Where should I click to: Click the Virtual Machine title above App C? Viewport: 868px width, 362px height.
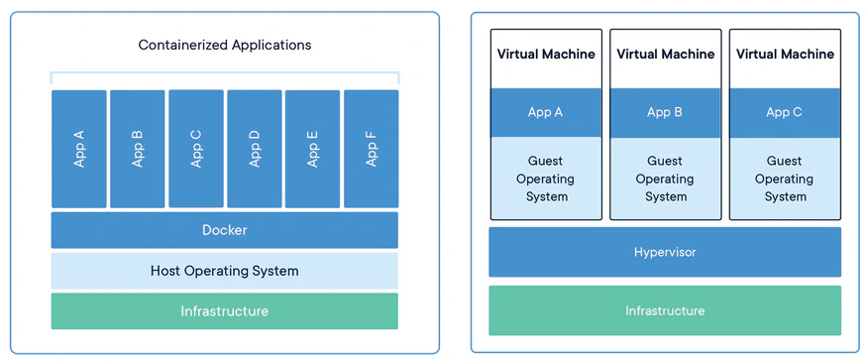785,55
